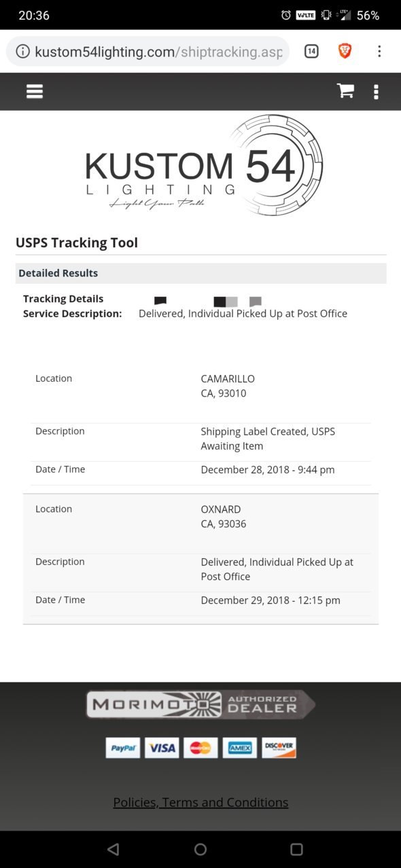Click the MasterCard payment badge
Image resolution: width=401 pixels, height=868 pixels.
coord(201,748)
